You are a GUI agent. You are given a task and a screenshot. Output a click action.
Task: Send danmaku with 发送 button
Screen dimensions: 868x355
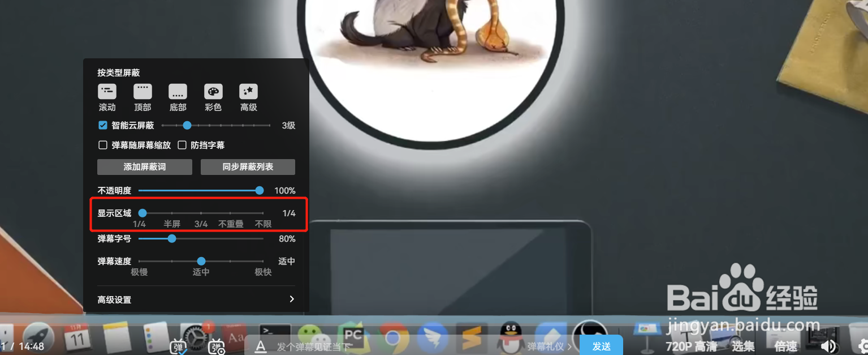point(602,346)
